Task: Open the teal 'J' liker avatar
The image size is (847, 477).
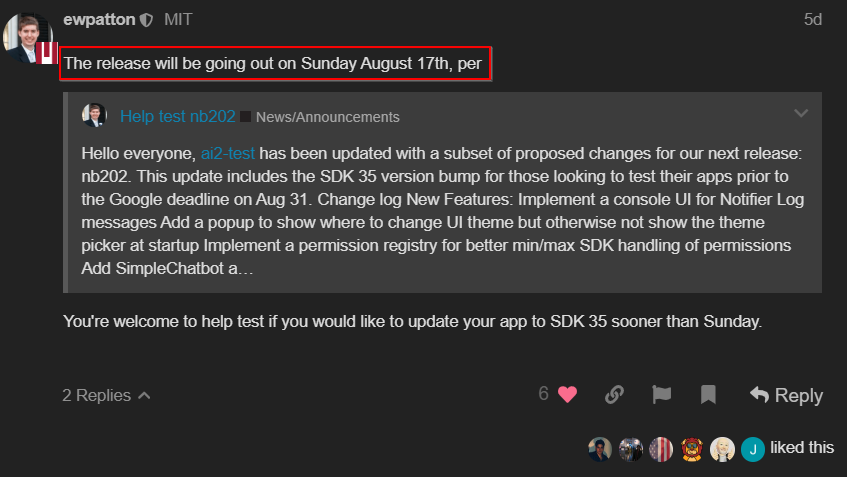Action: 753,449
